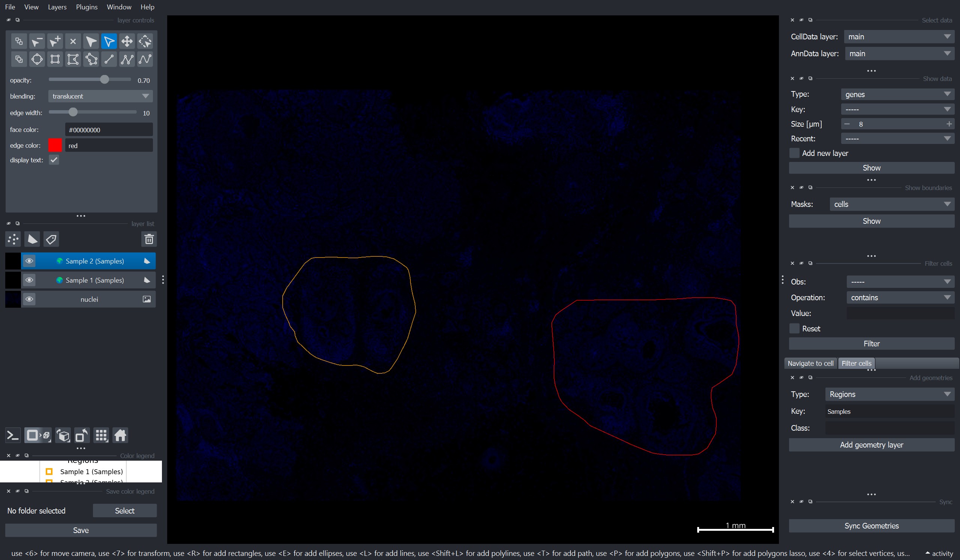Screen dimensions: 960x560
Task: Choose the add polygon tool
Action: (x=73, y=59)
